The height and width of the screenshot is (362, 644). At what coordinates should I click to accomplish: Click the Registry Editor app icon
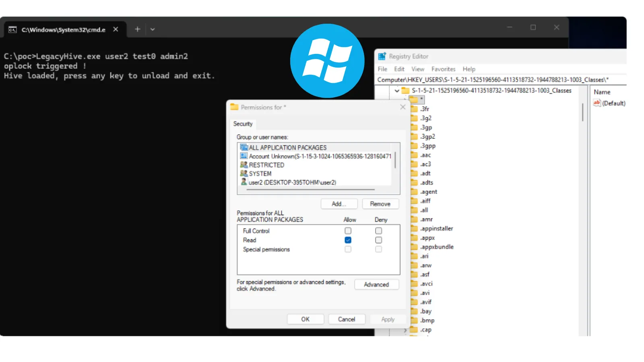(x=382, y=56)
